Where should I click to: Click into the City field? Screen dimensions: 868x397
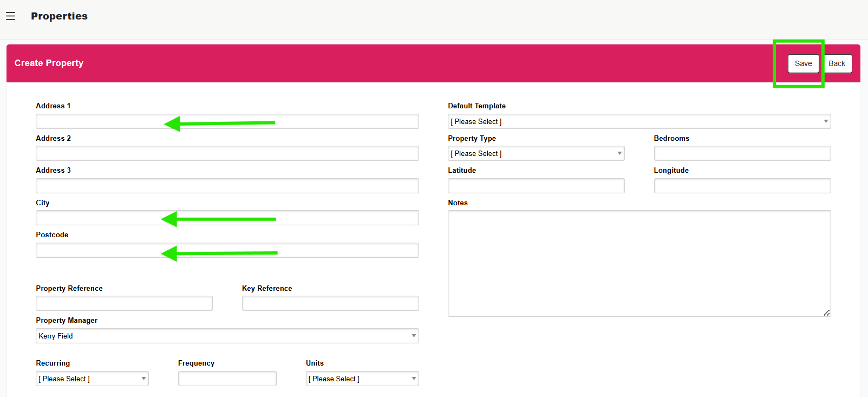coord(97,218)
